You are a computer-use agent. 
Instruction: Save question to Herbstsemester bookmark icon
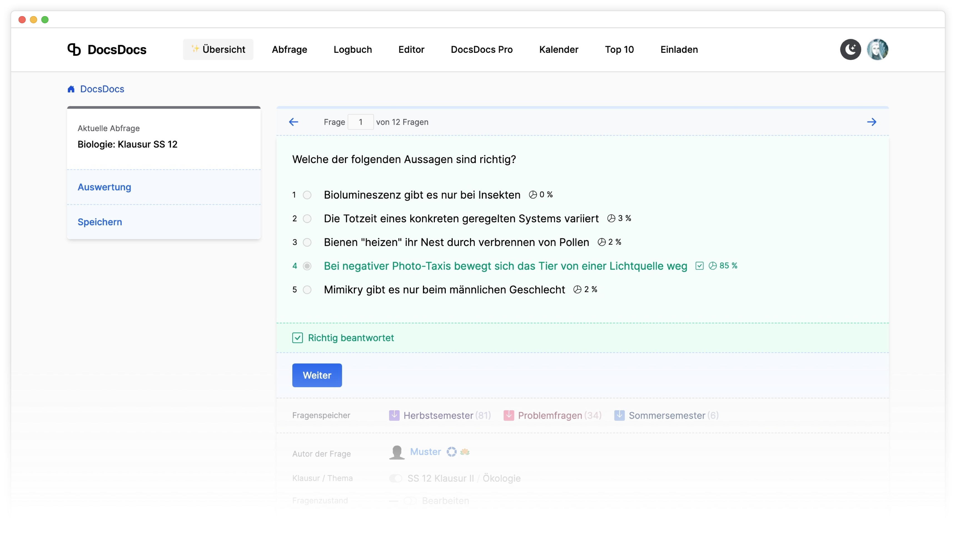click(x=394, y=415)
